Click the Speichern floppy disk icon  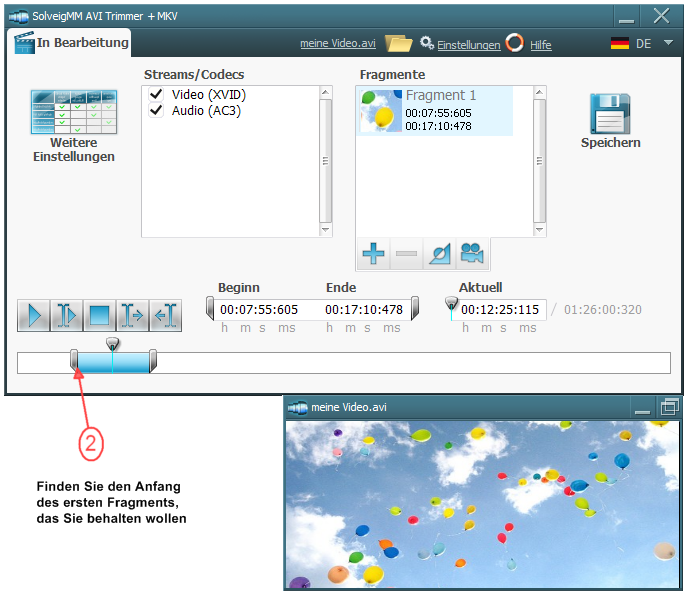[x=610, y=114]
